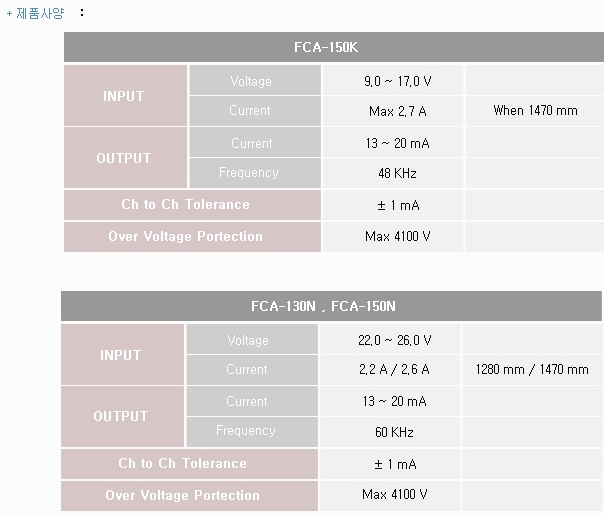This screenshot has width=604, height=514.
Task: Click the "1280 mm / 1470 mm" note cell
Action: coord(532,370)
